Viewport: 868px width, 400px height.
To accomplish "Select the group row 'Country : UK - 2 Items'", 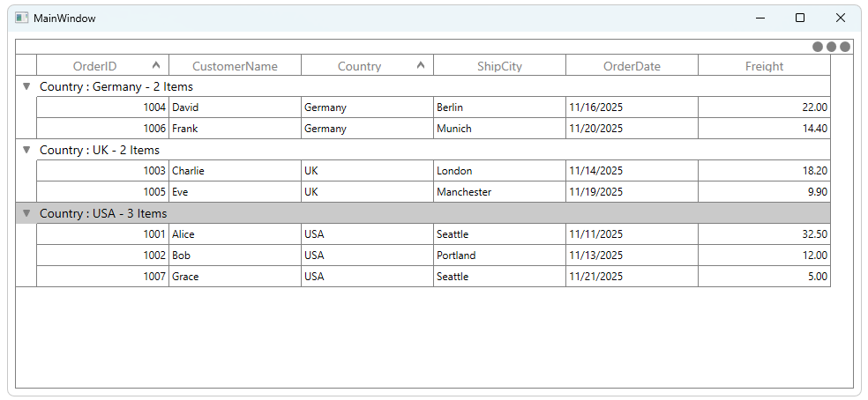I will [423, 150].
